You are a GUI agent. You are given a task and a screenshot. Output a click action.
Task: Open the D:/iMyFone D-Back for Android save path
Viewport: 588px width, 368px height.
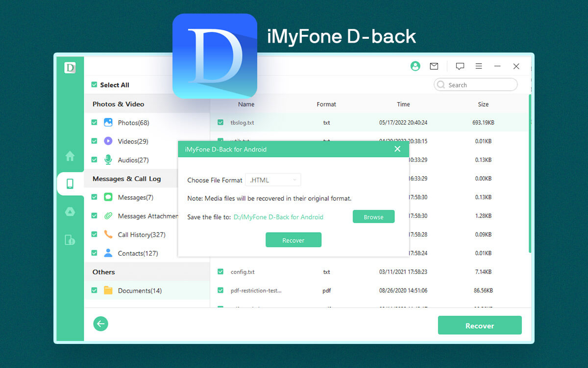point(278,217)
